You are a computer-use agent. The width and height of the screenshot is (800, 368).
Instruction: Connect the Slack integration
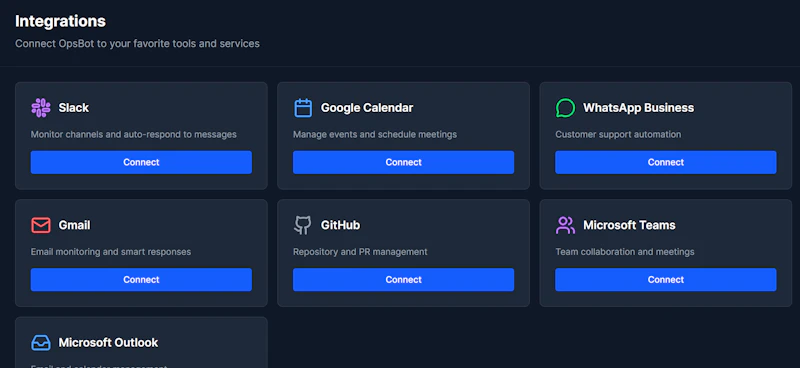click(141, 162)
